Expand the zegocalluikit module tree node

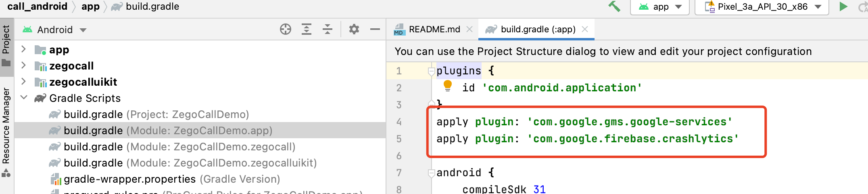(x=23, y=82)
